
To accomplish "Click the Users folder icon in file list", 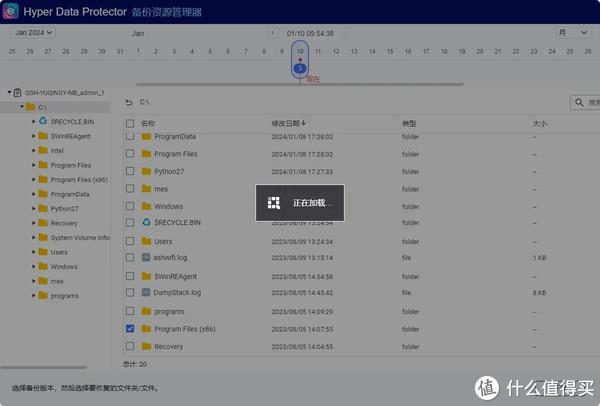I will point(146,241).
